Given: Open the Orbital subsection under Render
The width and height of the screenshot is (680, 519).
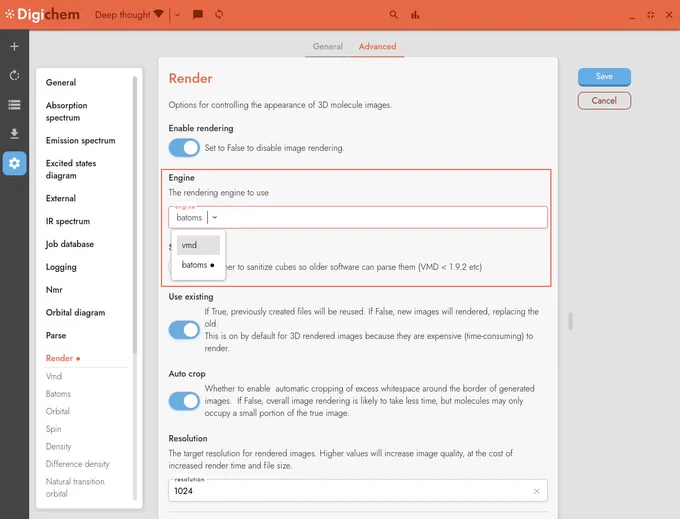Looking at the screenshot, I should pyautogui.click(x=58, y=411).
